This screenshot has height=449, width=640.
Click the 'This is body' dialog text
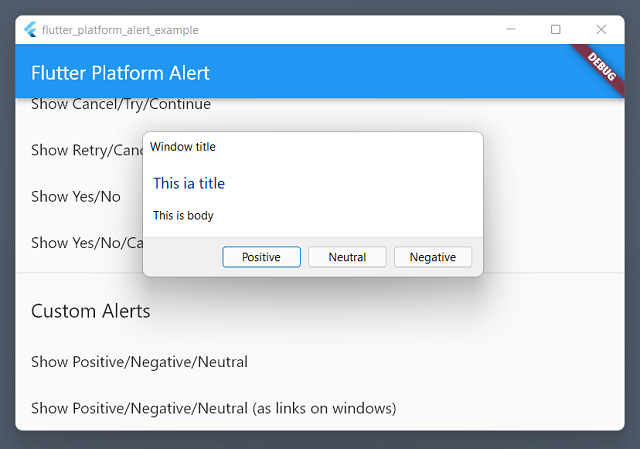click(x=183, y=215)
